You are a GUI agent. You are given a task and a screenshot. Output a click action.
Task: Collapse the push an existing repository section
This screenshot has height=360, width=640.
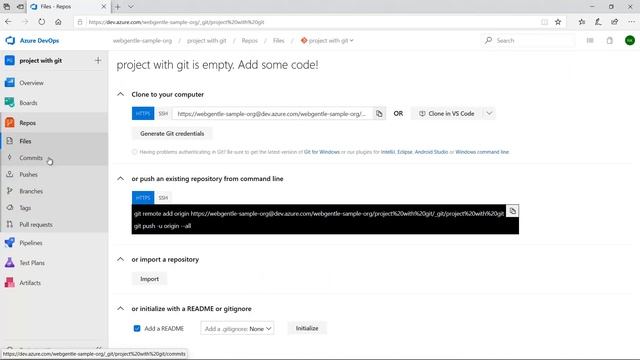120,178
